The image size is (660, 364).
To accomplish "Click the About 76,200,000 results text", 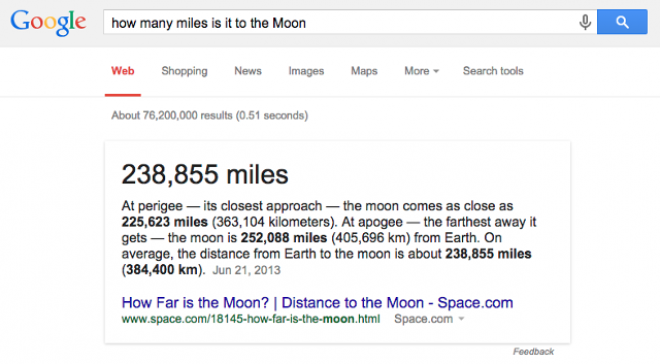I will [210, 115].
